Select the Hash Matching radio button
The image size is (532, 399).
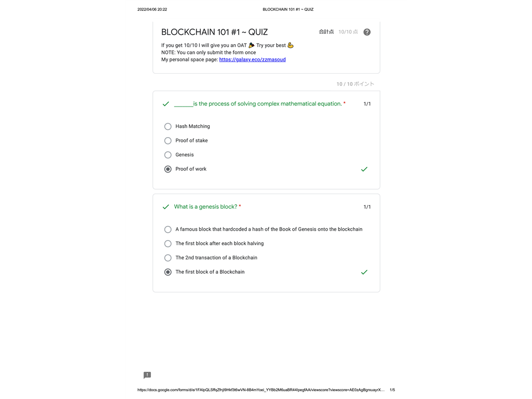coord(168,126)
